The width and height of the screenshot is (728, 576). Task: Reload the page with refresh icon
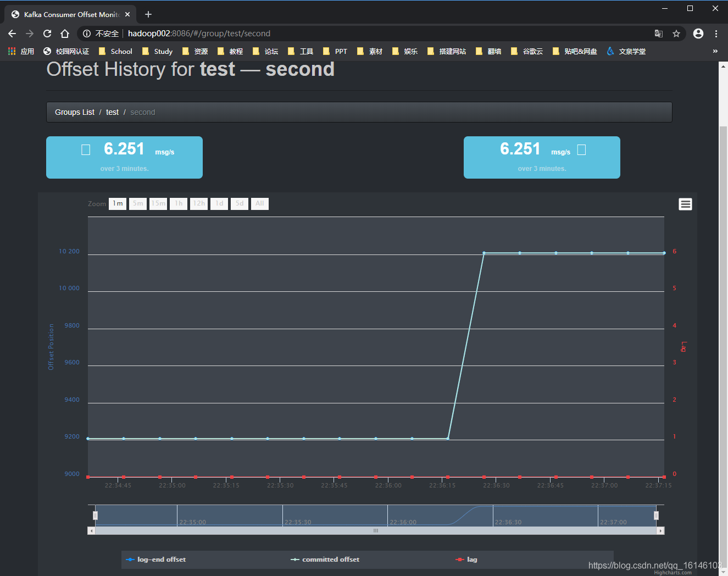47,34
